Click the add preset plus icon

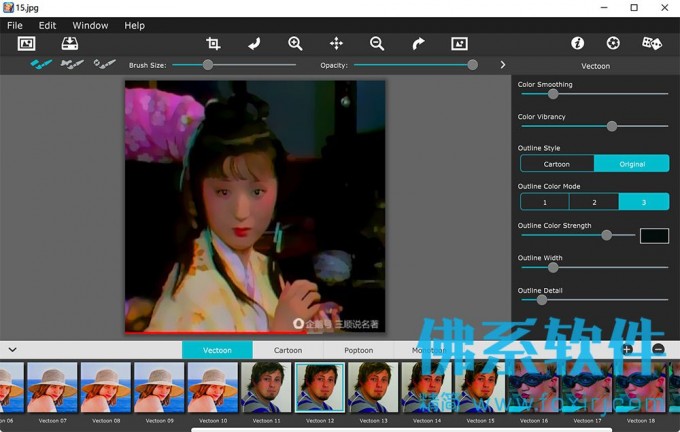[627, 349]
